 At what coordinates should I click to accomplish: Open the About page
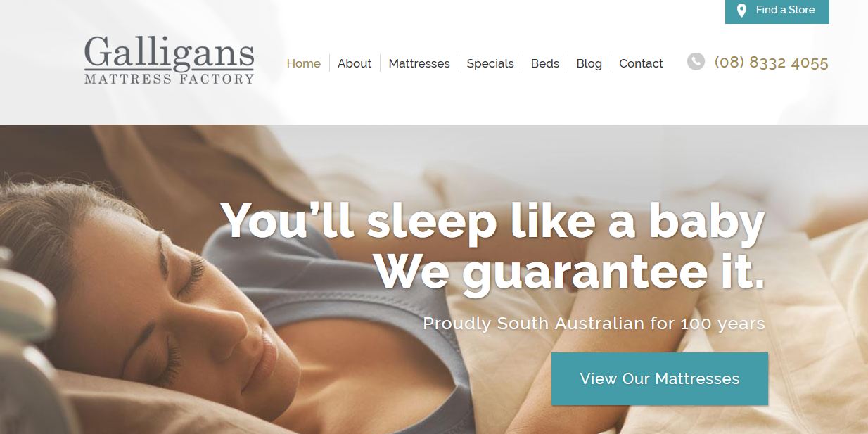(355, 63)
